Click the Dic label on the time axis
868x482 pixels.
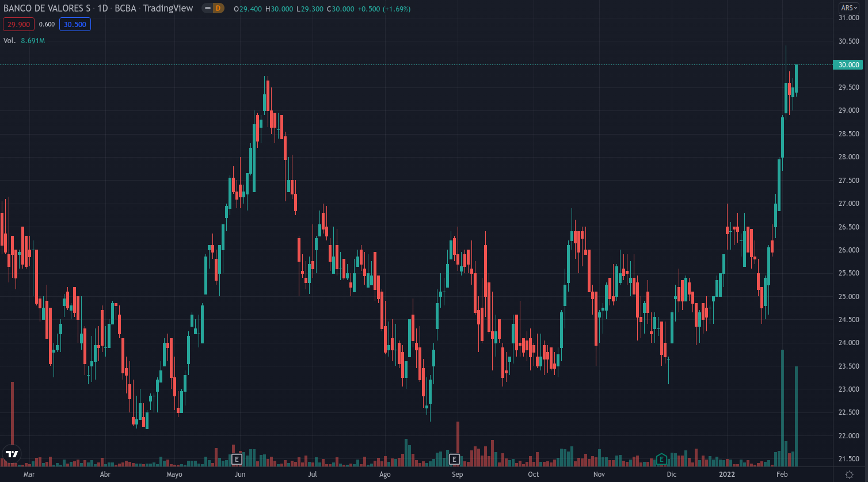(x=672, y=475)
